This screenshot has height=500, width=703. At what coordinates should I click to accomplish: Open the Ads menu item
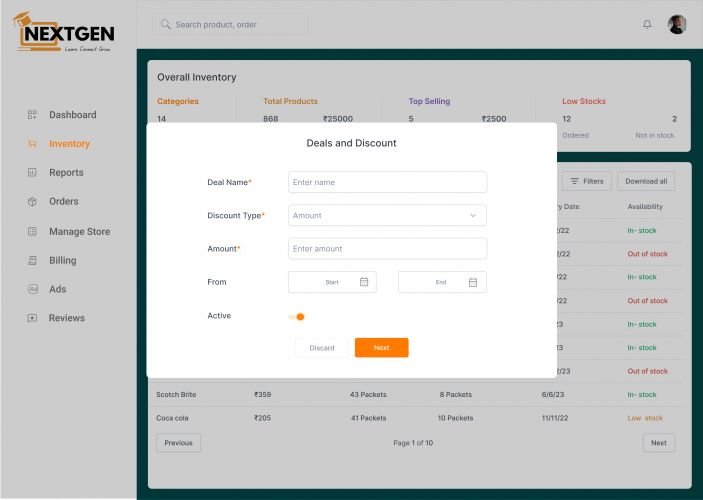tap(58, 289)
